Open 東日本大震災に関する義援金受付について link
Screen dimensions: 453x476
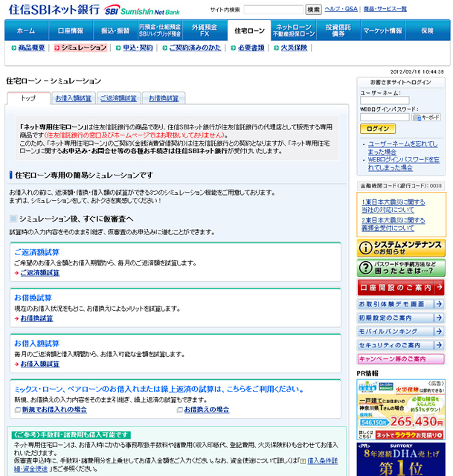click(x=393, y=225)
